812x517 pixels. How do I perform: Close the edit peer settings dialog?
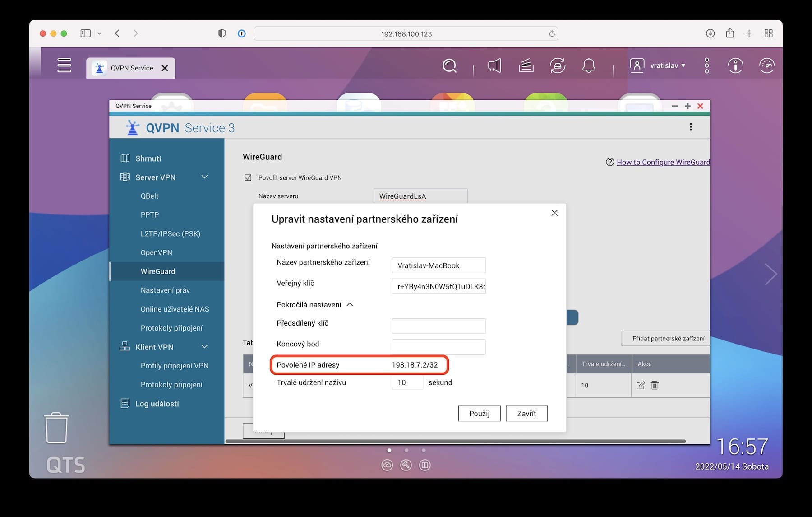tap(554, 213)
